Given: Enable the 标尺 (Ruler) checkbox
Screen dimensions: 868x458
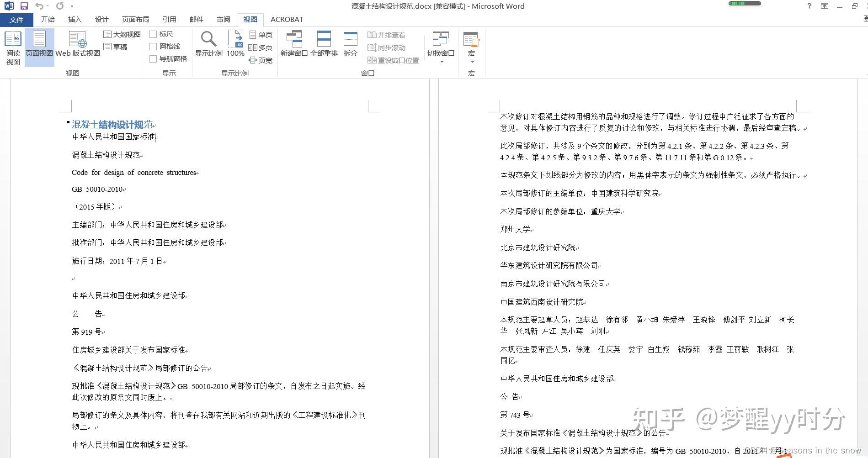Looking at the screenshot, I should pyautogui.click(x=154, y=34).
